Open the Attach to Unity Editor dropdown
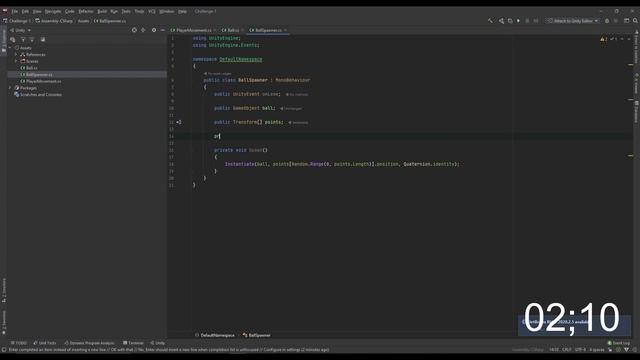 tap(573, 21)
